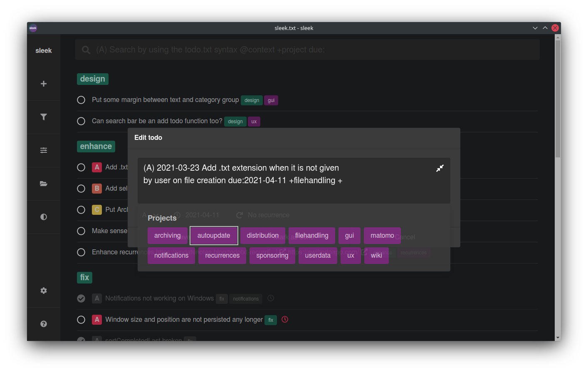Check off the 'Add sel' todo
The height and width of the screenshot is (373, 588).
[x=81, y=189]
